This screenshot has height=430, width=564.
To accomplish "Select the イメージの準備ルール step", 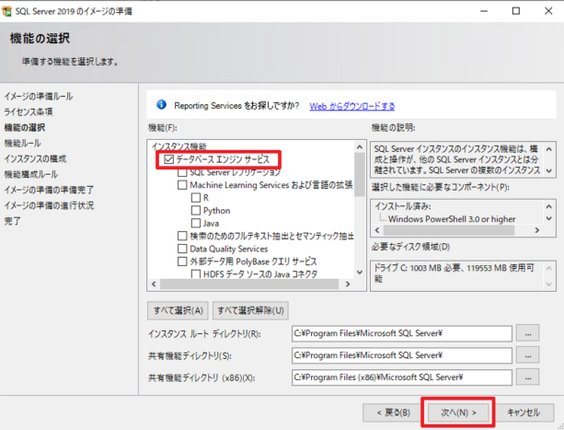I will [38, 96].
